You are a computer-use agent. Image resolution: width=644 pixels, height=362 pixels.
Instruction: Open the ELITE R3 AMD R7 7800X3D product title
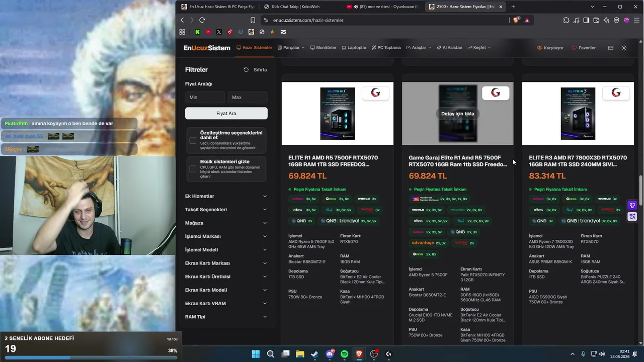[x=578, y=161]
